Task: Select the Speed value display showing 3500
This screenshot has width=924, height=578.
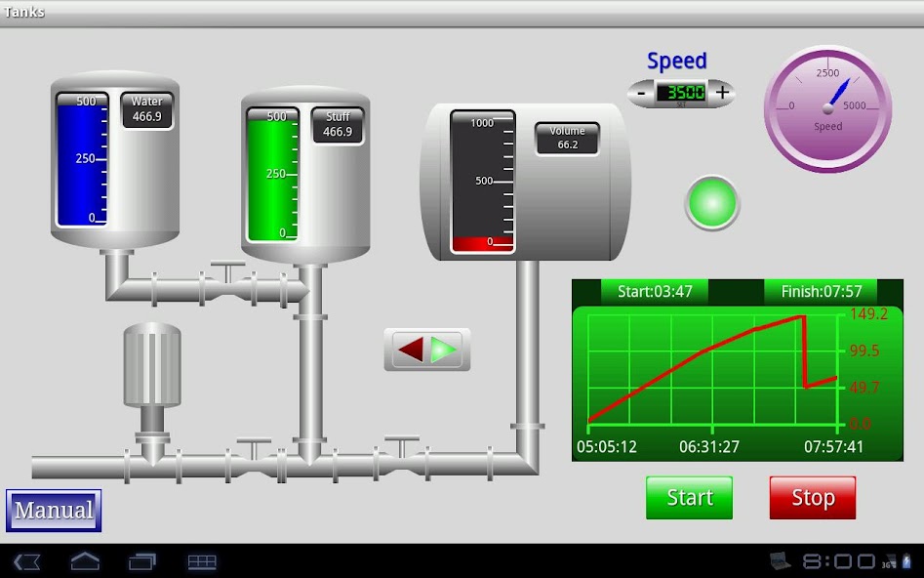Action: point(681,93)
